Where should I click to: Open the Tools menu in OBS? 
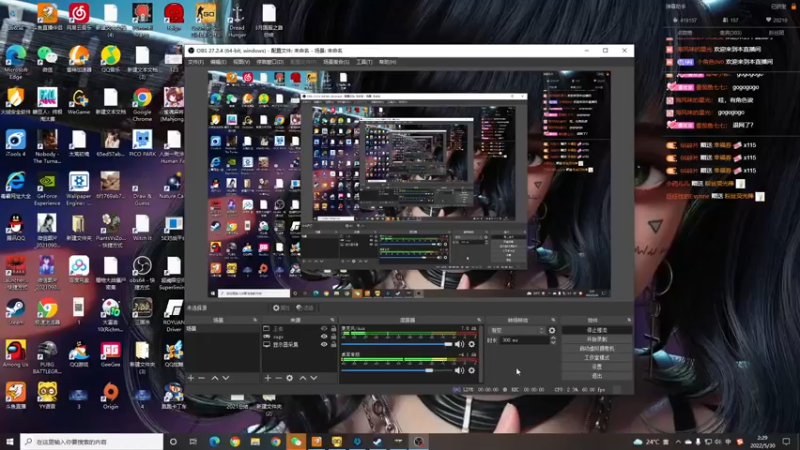[x=364, y=62]
